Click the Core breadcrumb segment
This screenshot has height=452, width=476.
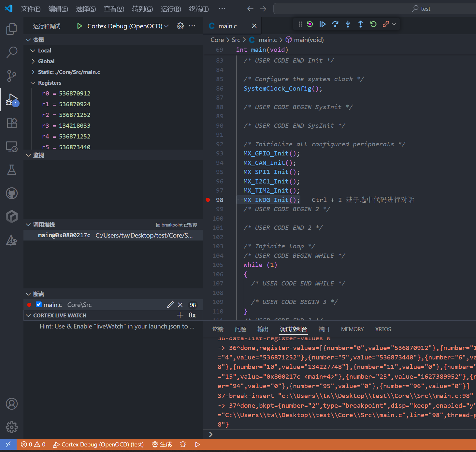(x=217, y=40)
